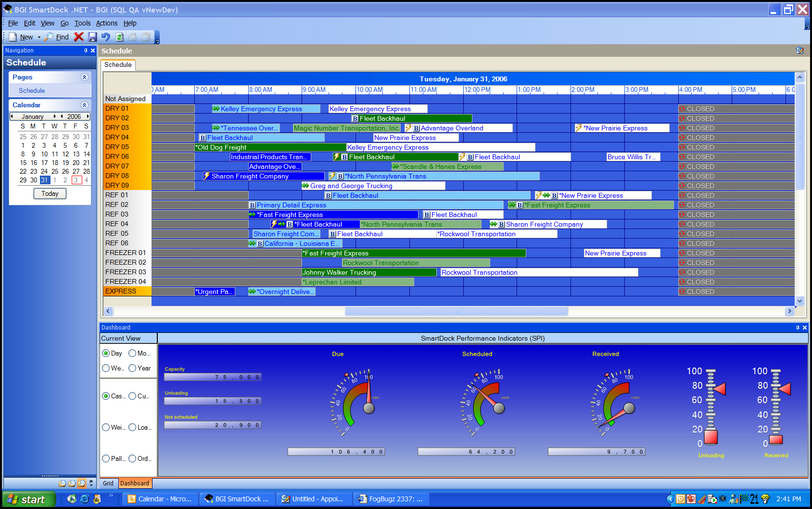Click the lightning bolt icon on Sharon Freight Company in DRY 08
The image size is (812, 509).
tap(206, 176)
